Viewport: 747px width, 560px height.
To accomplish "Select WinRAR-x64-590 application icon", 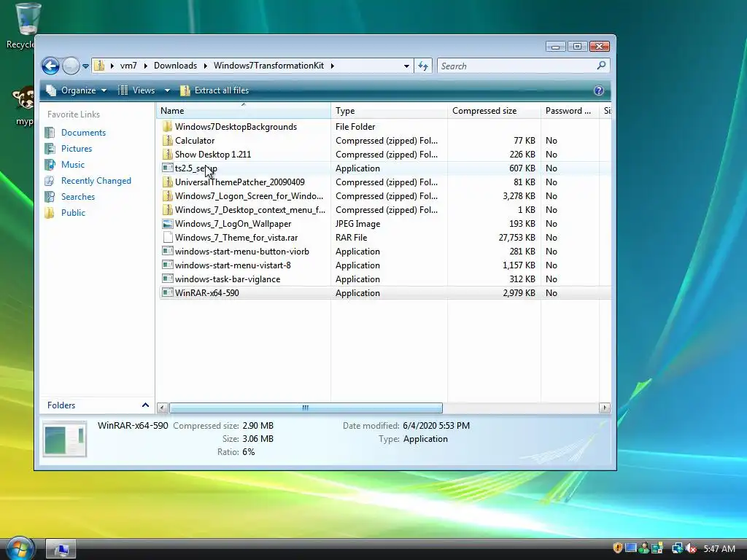I will tap(167, 292).
